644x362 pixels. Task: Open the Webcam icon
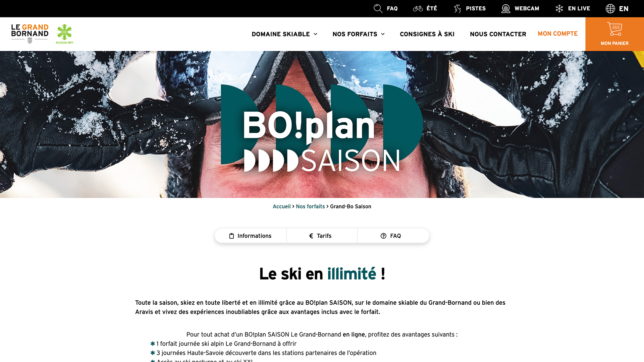pyautogui.click(x=506, y=8)
